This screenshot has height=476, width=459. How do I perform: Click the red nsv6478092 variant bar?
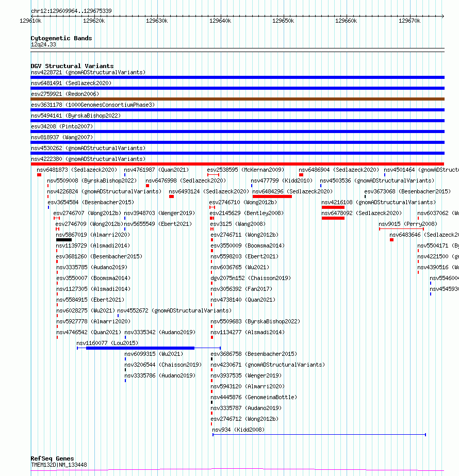333,218
